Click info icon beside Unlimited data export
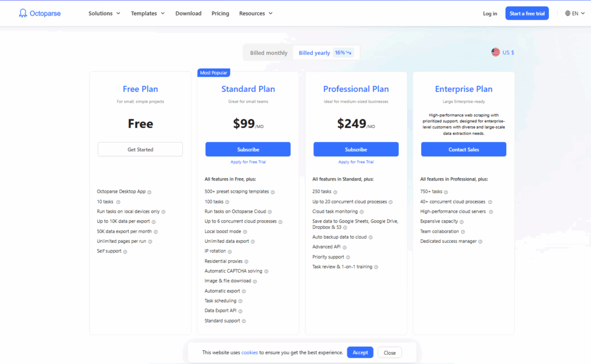Image resolution: width=591 pixels, height=364 pixels. (x=253, y=242)
